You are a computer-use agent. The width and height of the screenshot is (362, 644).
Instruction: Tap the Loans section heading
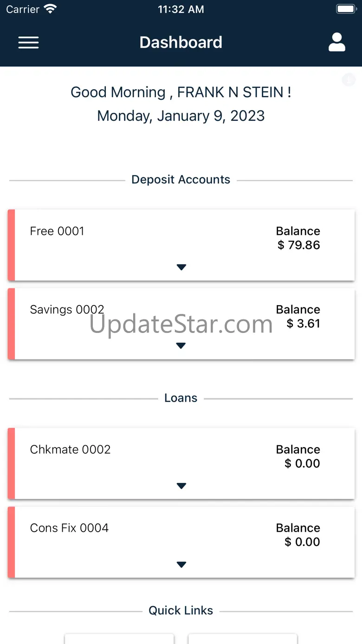(x=181, y=398)
